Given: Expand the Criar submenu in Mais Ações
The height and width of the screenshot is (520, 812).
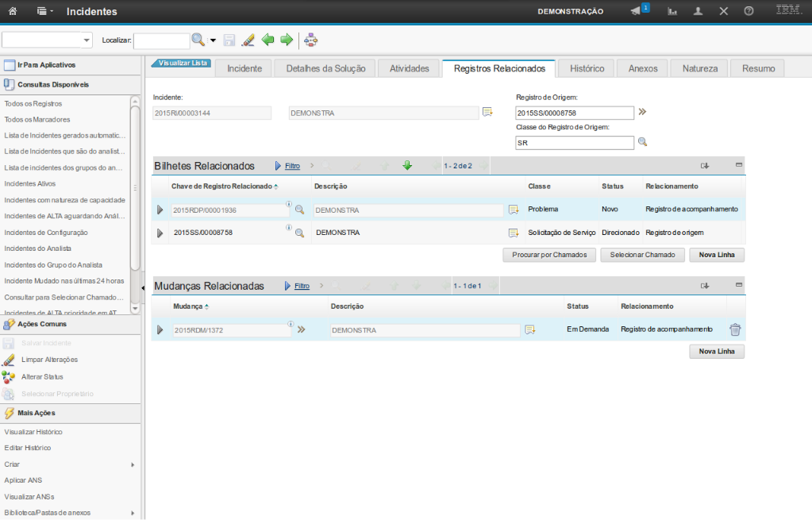Looking at the screenshot, I should coord(133,464).
